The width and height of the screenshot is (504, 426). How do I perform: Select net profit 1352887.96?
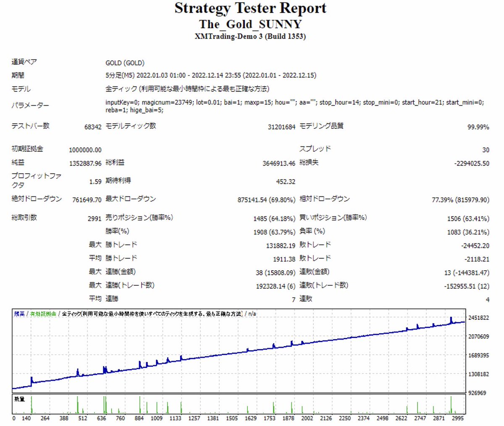(85, 163)
